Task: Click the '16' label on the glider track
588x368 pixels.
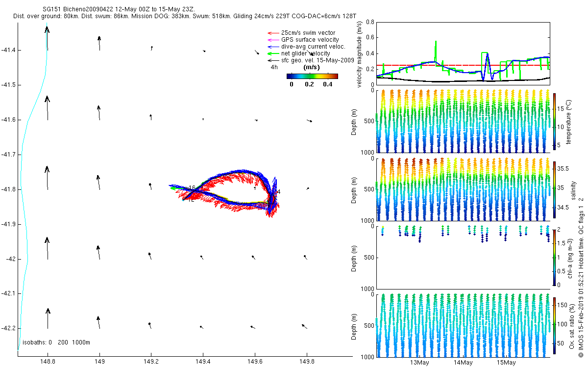Action: 192,188
